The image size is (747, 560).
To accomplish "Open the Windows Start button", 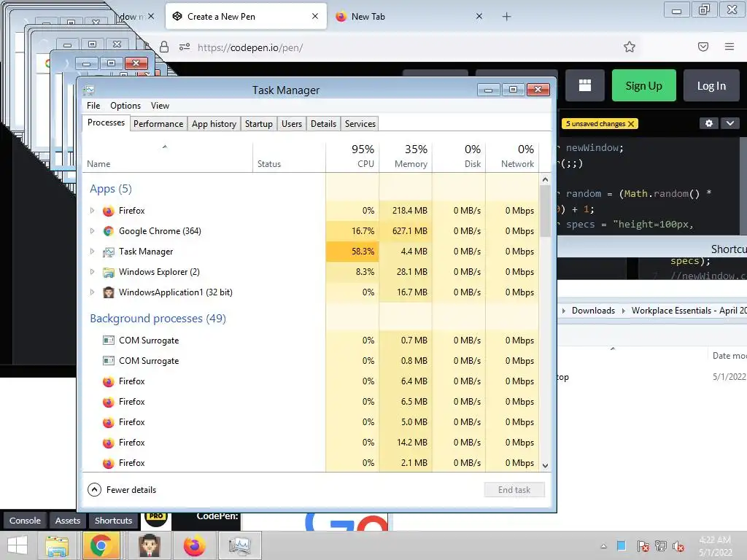I will click(x=18, y=545).
